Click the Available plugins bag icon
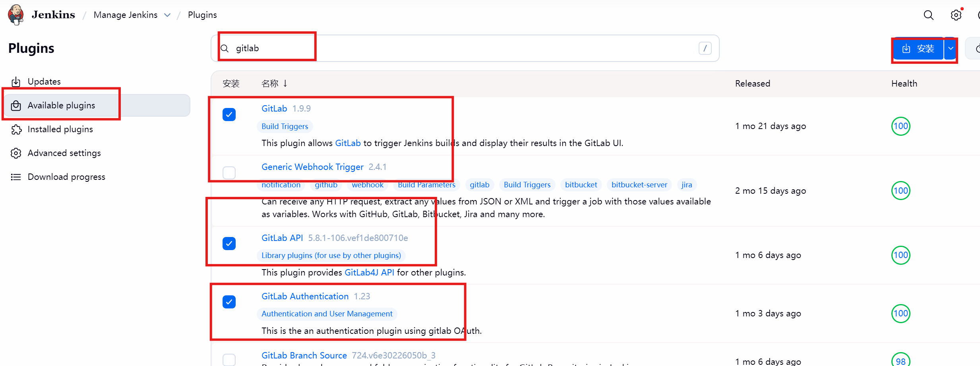This screenshot has width=980, height=366. (16, 106)
